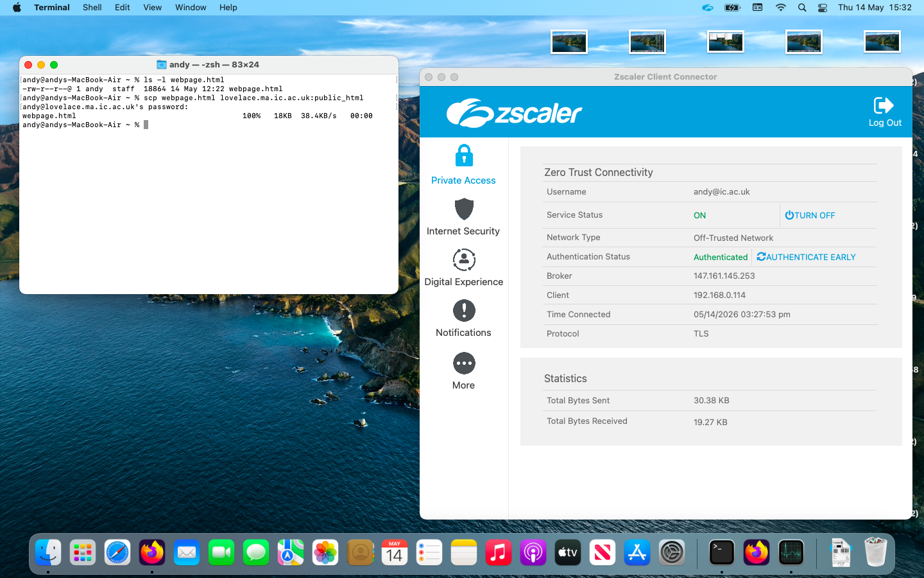Open Music from the Dock
This screenshot has width=924, height=578.
point(499,552)
